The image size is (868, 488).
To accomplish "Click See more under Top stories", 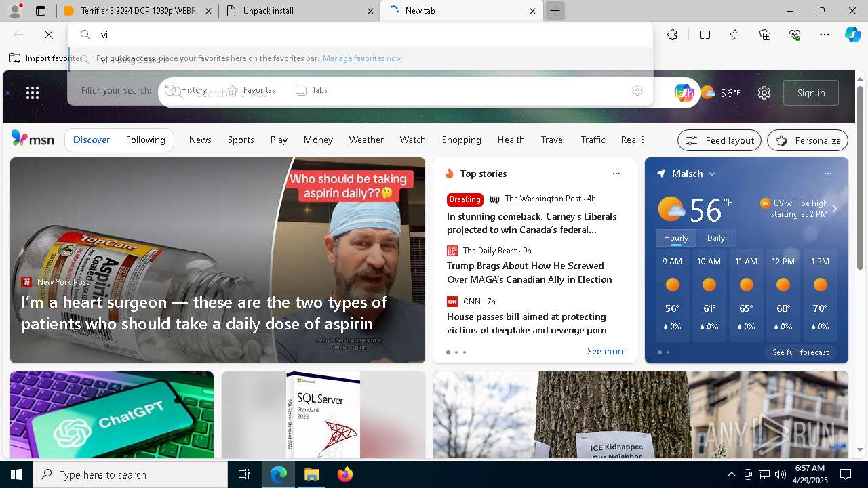I will coord(606,351).
